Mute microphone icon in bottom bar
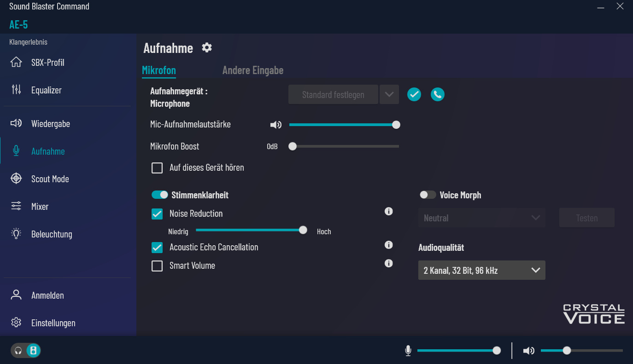Screen dimensions: 633x364 click(x=408, y=351)
